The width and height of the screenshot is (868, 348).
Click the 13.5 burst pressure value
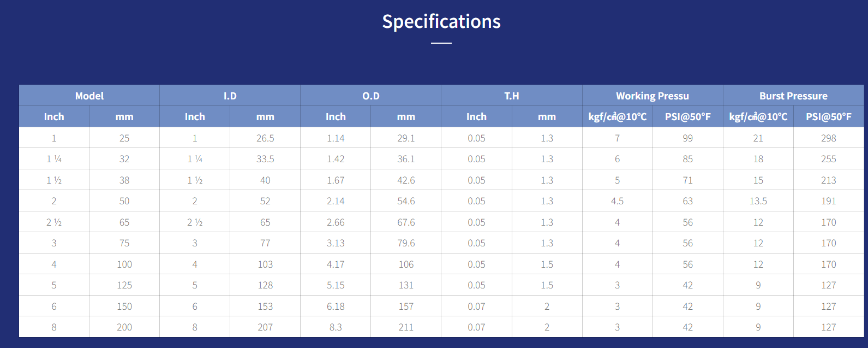pyautogui.click(x=758, y=201)
